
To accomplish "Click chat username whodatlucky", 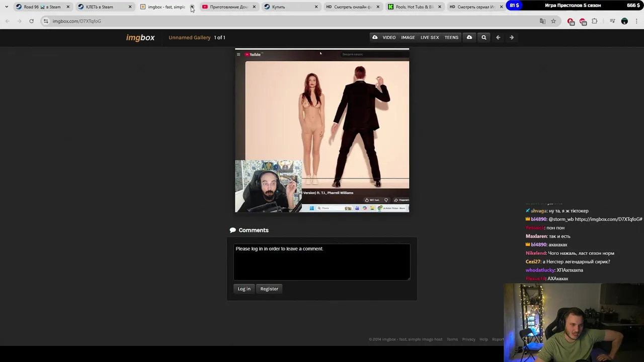I will coord(540,270).
